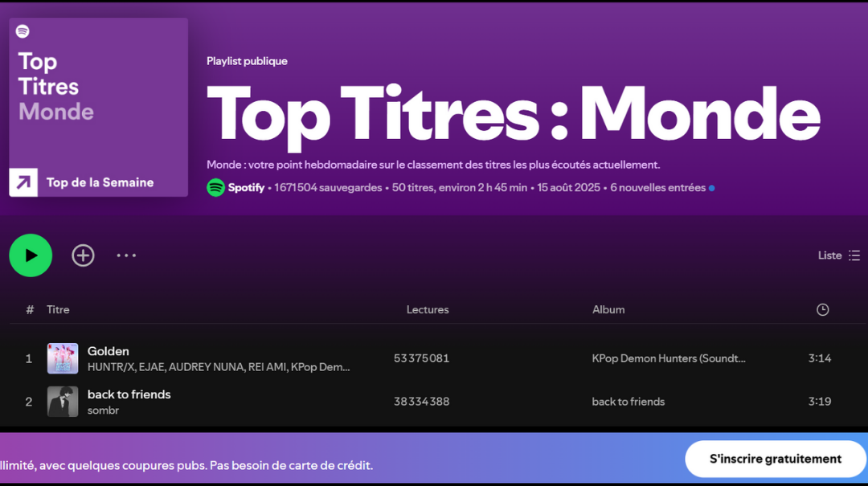Open the Spotify profile link
The image size is (868, 486).
[246, 188]
